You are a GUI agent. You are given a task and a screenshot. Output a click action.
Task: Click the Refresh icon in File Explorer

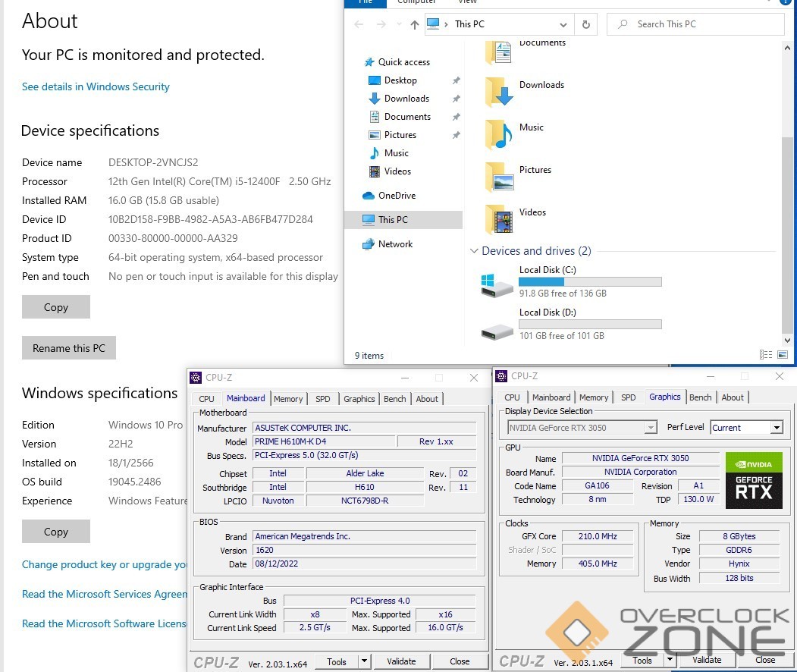[585, 24]
